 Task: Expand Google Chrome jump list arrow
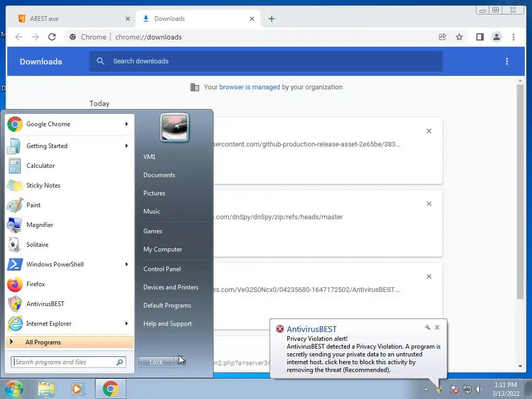point(127,124)
